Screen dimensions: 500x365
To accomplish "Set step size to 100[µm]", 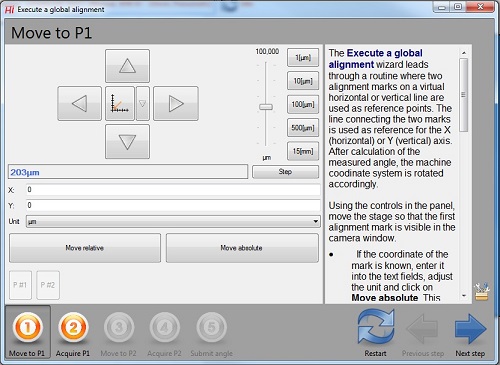I will coord(303,104).
